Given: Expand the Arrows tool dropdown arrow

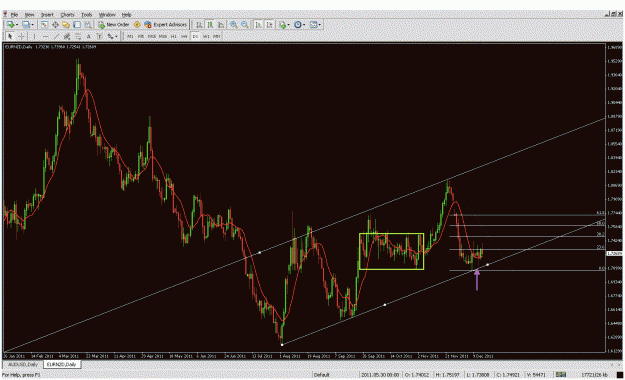Looking at the screenshot, I should click(x=116, y=36).
